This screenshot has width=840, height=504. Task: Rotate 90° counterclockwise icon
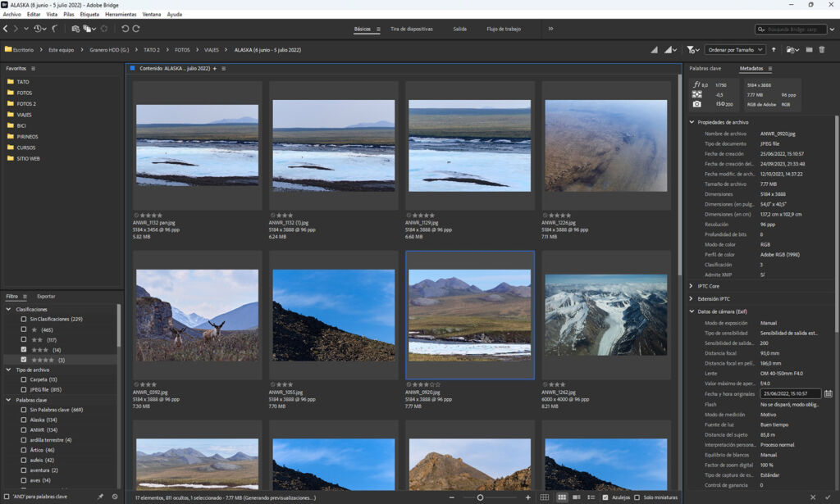[x=125, y=29]
